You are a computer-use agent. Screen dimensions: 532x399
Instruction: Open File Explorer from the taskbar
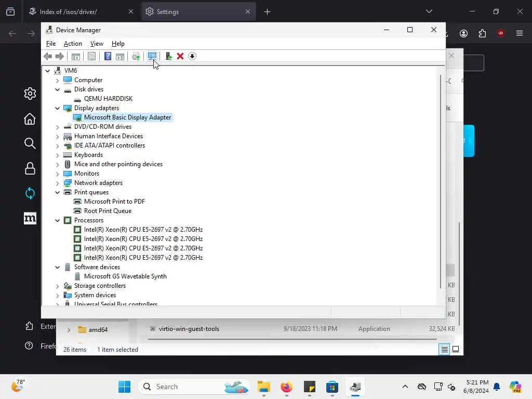point(263,387)
